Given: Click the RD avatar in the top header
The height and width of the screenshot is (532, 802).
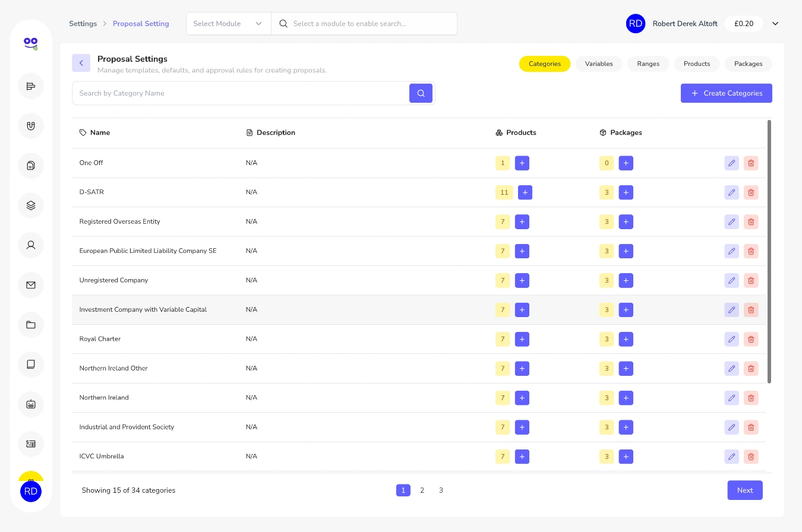Looking at the screenshot, I should pyautogui.click(x=636, y=24).
